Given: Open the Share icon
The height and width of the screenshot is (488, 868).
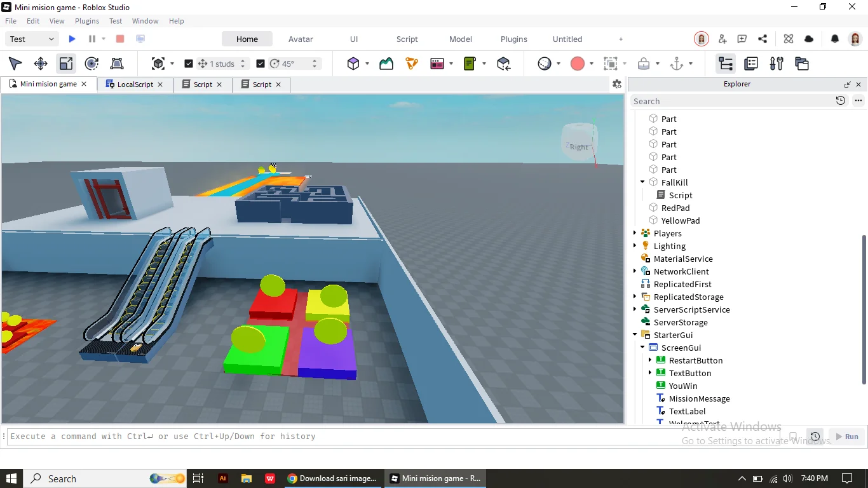Looking at the screenshot, I should click(763, 39).
